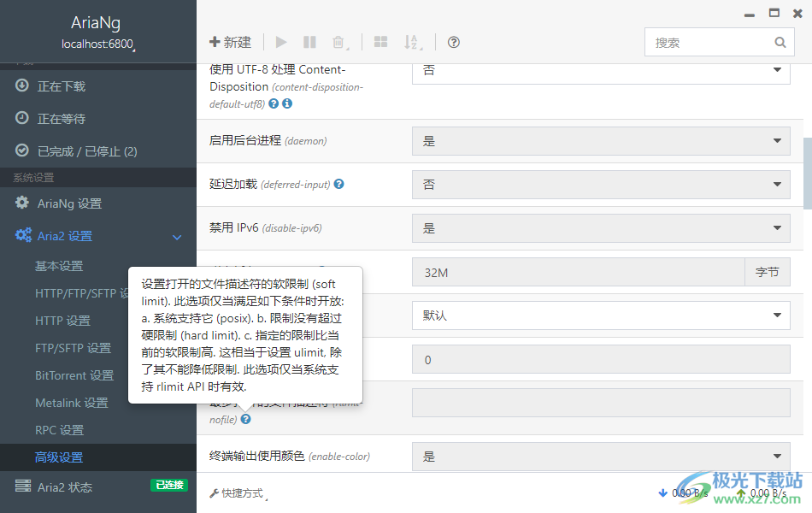Click the 新建 (new task) button
The width and height of the screenshot is (812, 513).
coord(231,42)
